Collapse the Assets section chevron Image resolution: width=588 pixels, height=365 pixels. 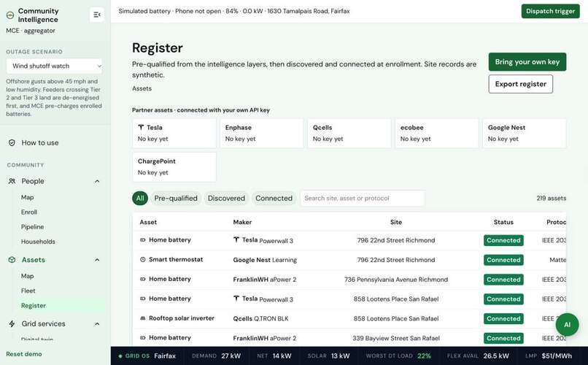pos(97,260)
